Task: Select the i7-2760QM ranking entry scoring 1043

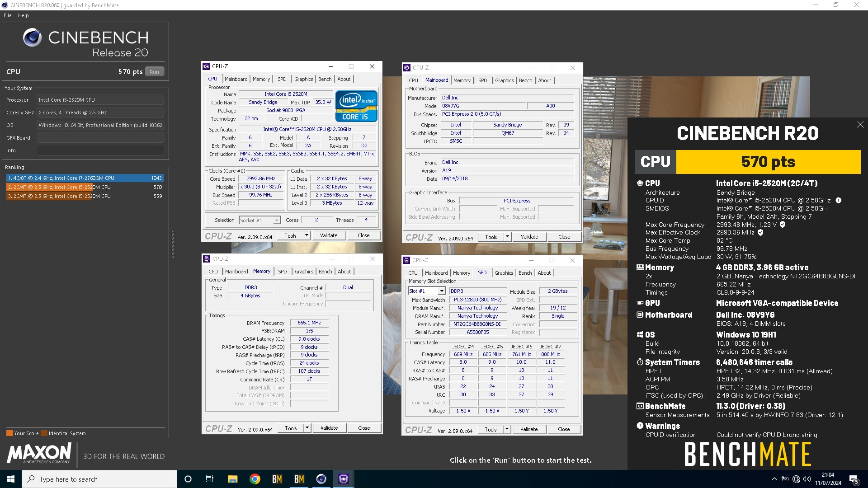Action: pyautogui.click(x=85, y=178)
